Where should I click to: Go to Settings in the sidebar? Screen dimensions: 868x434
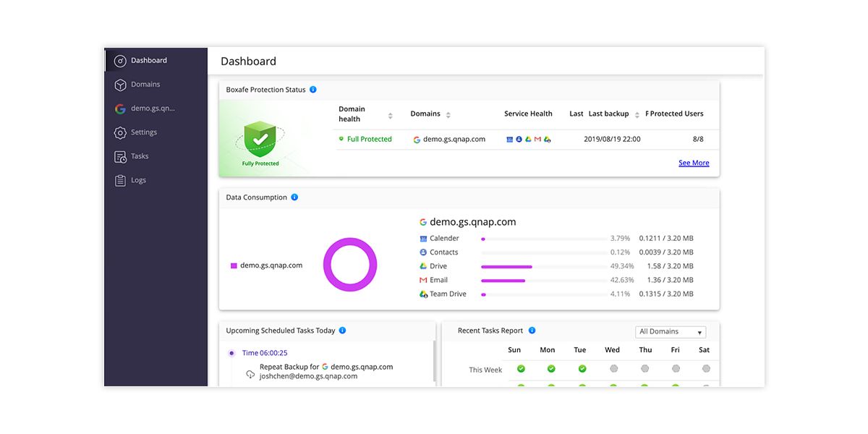pos(143,132)
